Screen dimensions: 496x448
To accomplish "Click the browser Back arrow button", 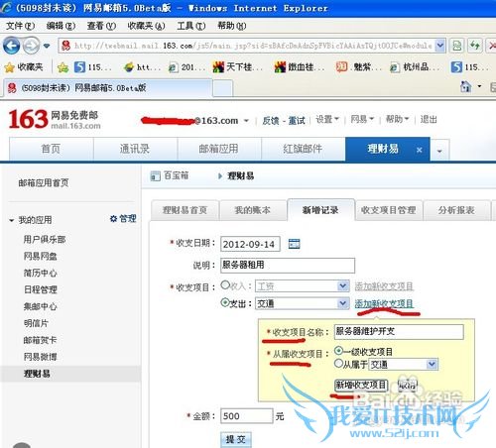I will click(12, 46).
